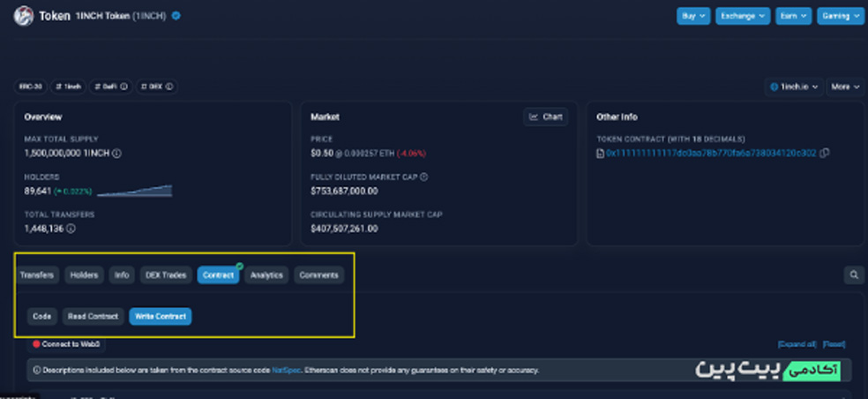This screenshot has width=868, height=399.
Task: Click help icon beside Fully Diluted Market Cap
Action: [424, 177]
